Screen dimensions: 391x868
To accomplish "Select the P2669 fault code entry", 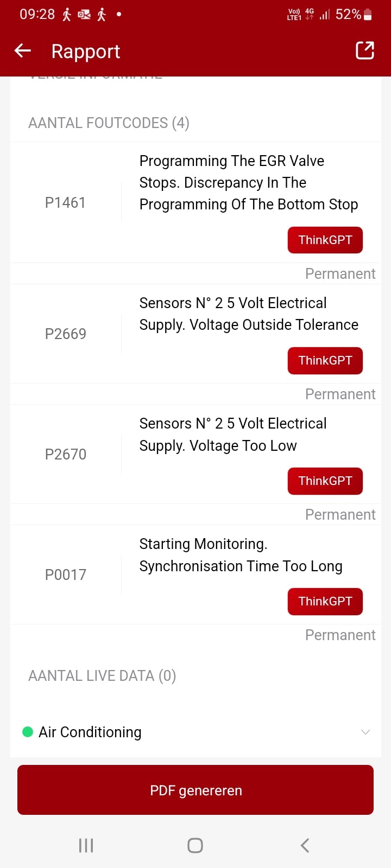I will pos(65,334).
